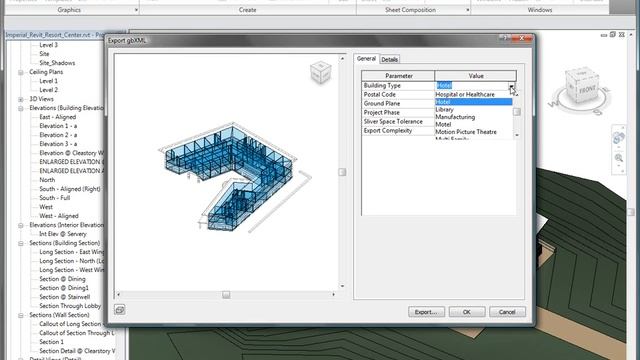Confirm the dialog with OK
640x360 pixels.
click(467, 312)
